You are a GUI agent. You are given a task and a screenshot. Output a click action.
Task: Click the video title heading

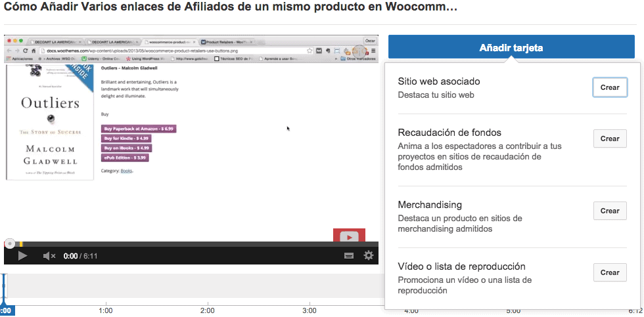[231, 7]
